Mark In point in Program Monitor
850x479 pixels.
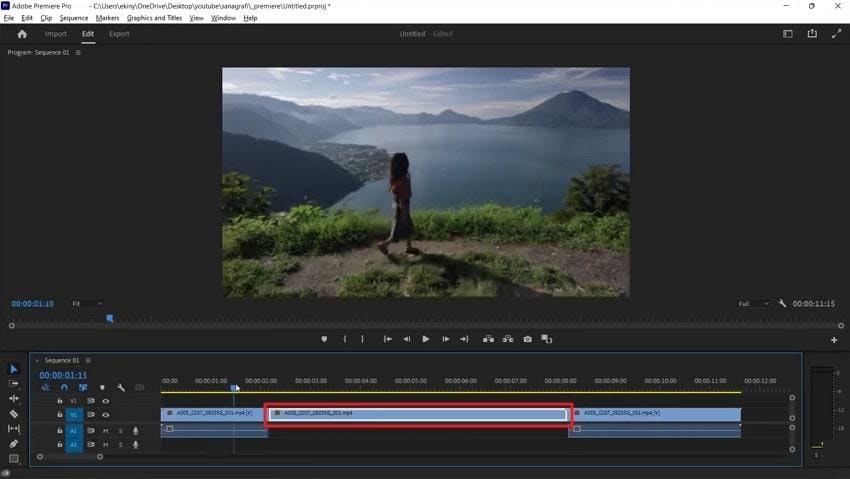(x=345, y=339)
